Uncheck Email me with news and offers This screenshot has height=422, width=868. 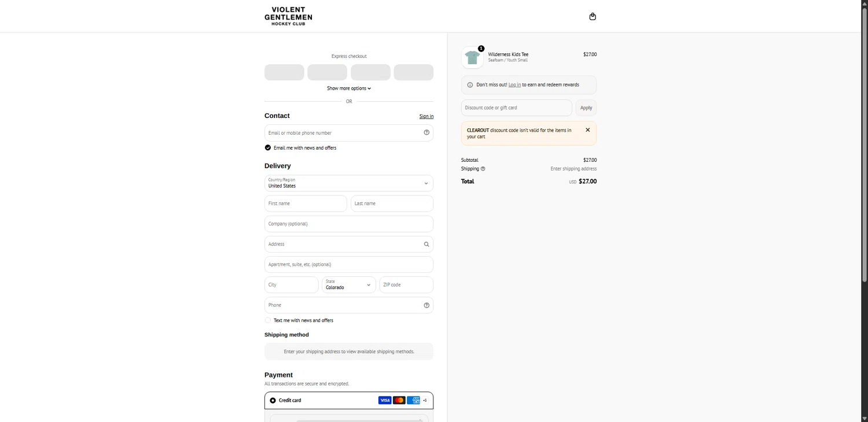pos(267,147)
